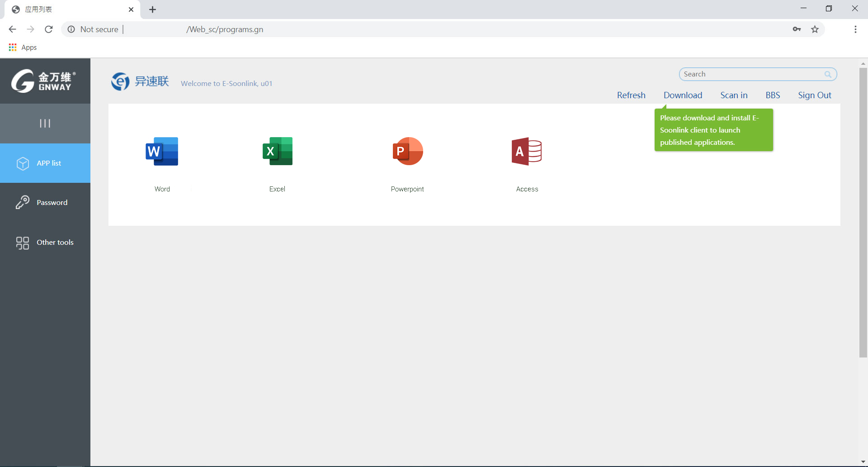Click the page vertical scrollbar thumb
The width and height of the screenshot is (868, 467).
(863, 213)
